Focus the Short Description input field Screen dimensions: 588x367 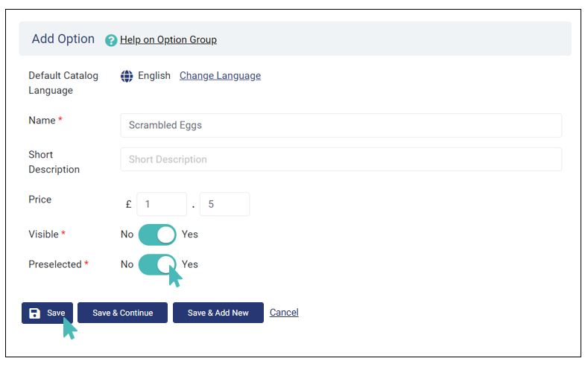[341, 159]
